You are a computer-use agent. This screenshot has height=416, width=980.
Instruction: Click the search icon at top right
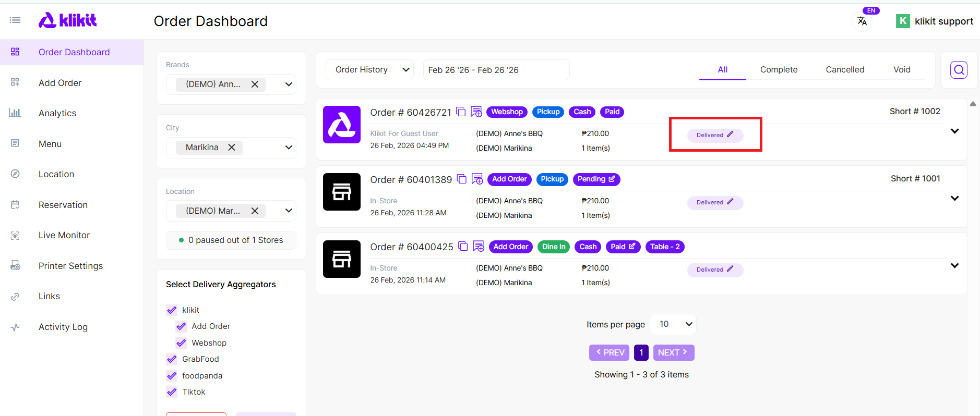point(959,70)
